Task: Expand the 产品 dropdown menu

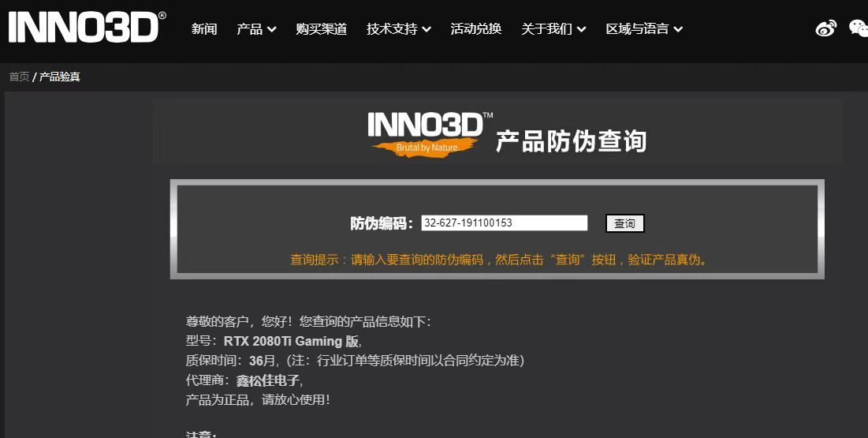Action: 256,29
